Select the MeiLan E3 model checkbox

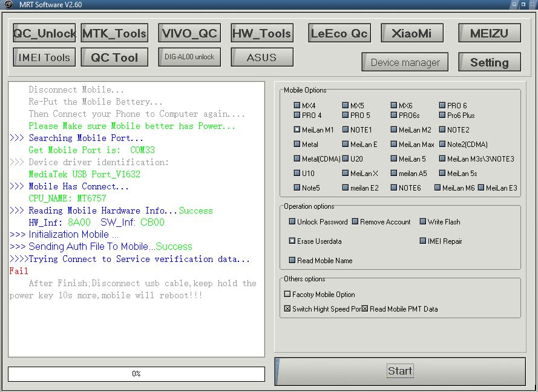481,188
